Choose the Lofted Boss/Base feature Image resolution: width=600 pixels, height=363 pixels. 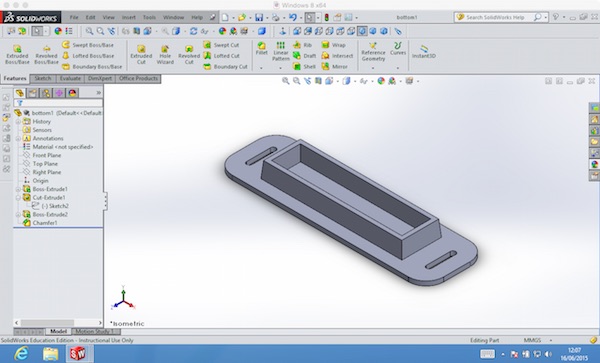pyautogui.click(x=88, y=55)
